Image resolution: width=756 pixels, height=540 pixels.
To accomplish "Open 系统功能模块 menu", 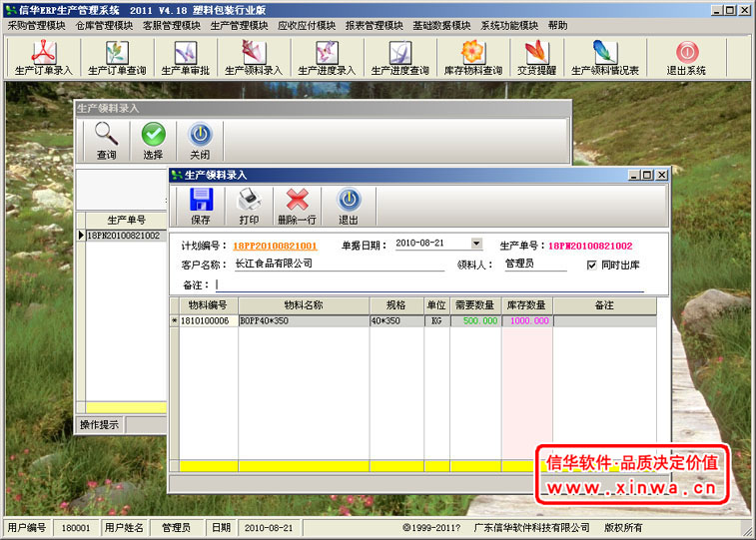I will pyautogui.click(x=509, y=26).
